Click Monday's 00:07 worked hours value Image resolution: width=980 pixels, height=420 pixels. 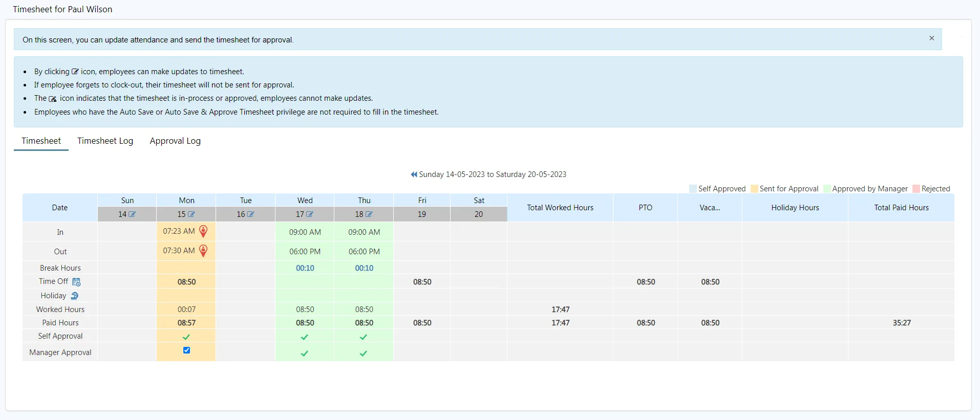pos(186,310)
